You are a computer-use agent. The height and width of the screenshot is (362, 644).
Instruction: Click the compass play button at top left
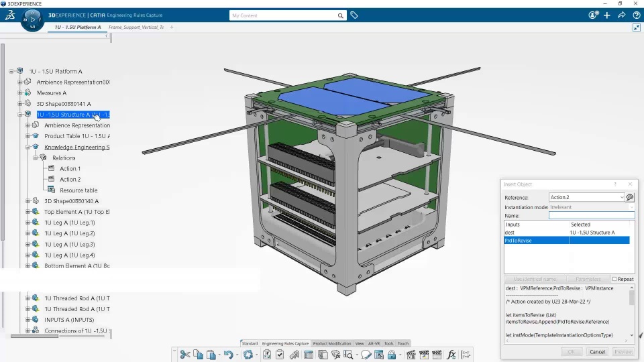pos(32,19)
